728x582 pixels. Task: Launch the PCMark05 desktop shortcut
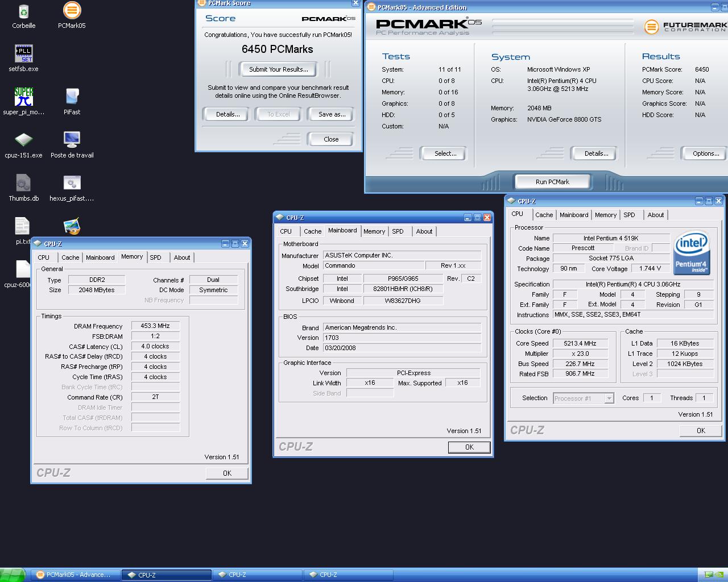tap(72, 16)
